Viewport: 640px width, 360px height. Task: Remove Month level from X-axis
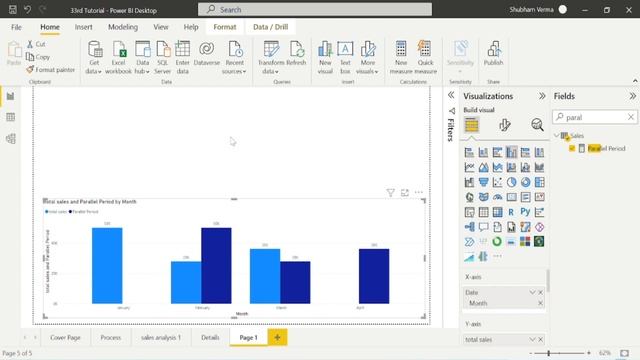click(540, 303)
